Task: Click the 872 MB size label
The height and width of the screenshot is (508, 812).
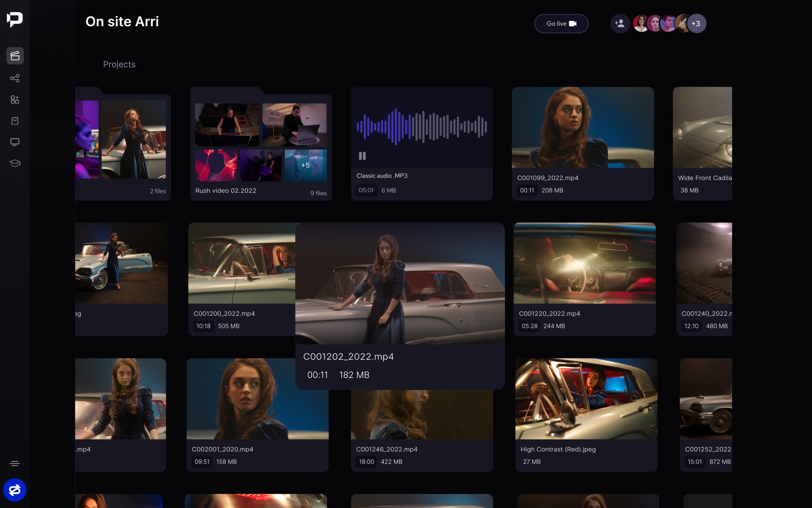Action: [x=720, y=461]
